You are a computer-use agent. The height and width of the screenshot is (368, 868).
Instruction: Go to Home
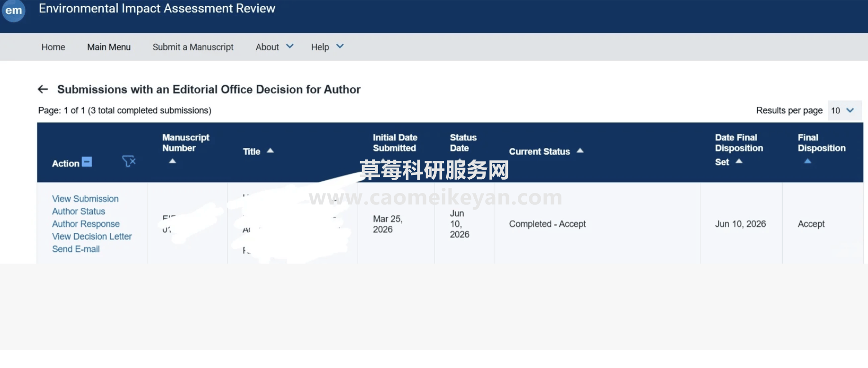(x=53, y=47)
